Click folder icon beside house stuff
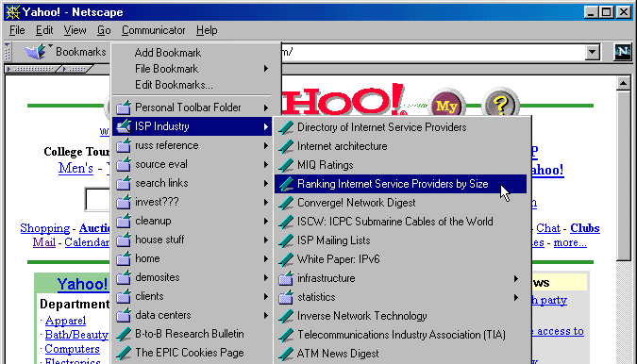 point(124,240)
